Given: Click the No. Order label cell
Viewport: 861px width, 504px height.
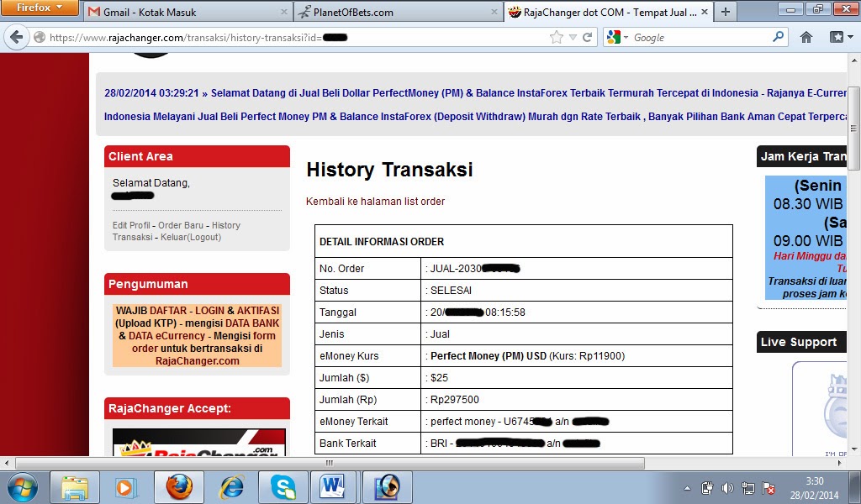Looking at the screenshot, I should 368,269.
